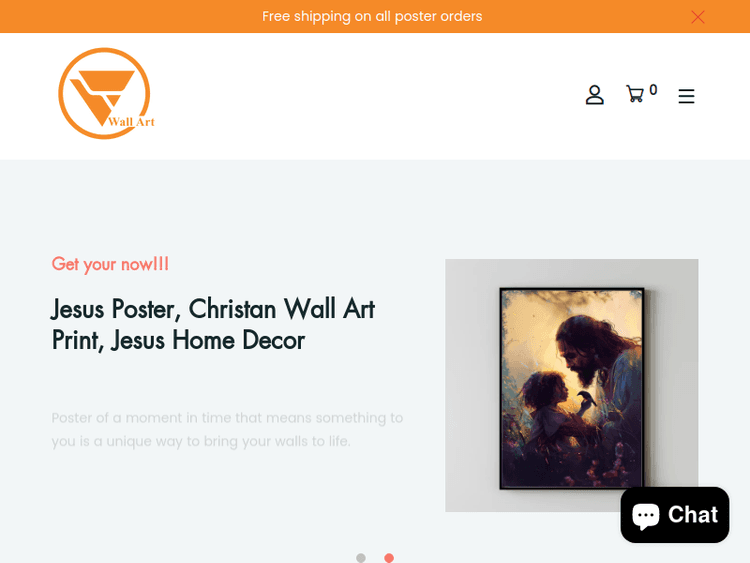Open the user account icon

595,95
